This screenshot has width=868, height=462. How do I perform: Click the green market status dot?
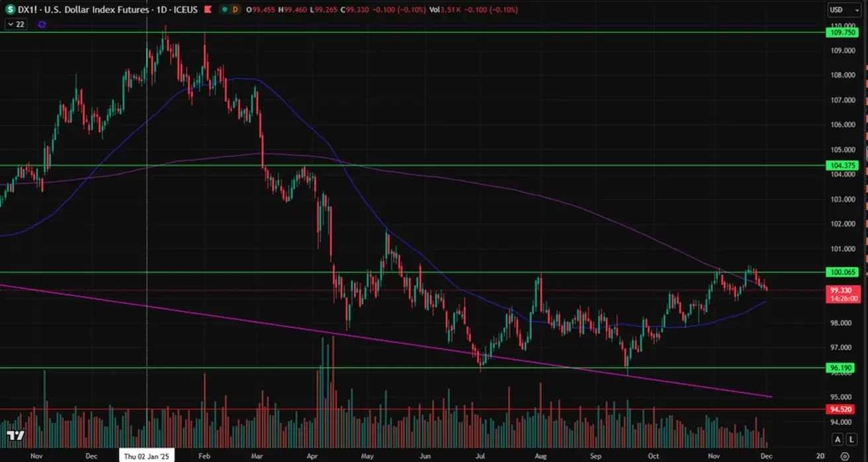(224, 10)
